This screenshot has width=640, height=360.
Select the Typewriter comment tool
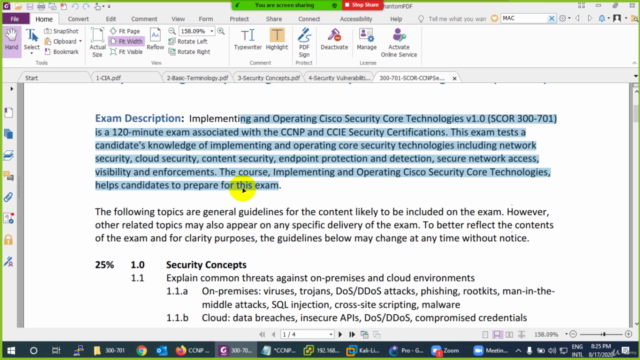(x=248, y=40)
